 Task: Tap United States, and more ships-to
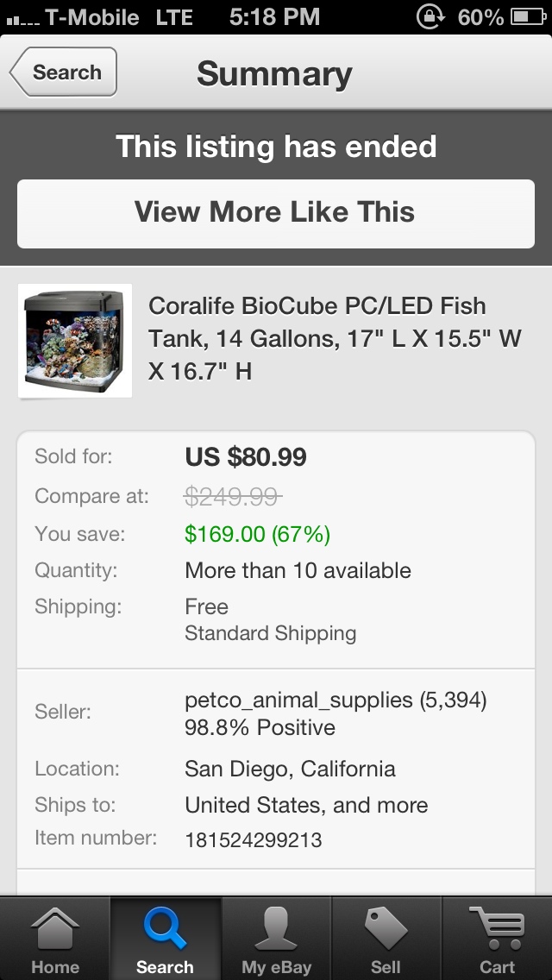point(306,805)
